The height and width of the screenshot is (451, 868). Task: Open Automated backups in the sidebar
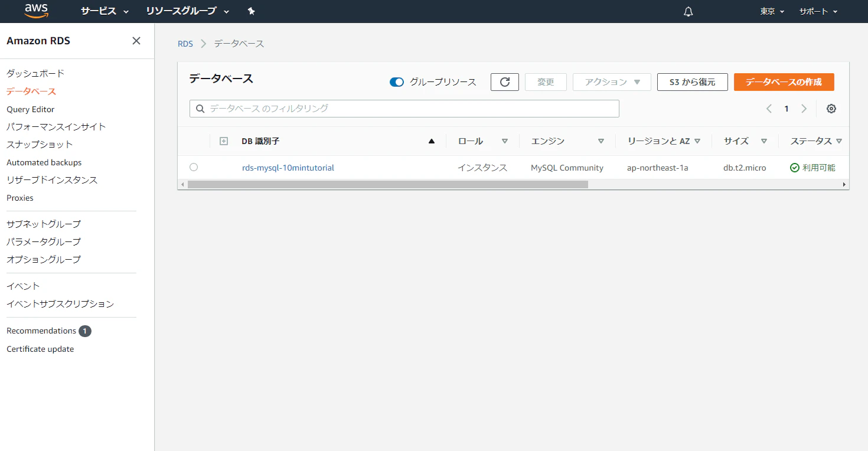[44, 162]
